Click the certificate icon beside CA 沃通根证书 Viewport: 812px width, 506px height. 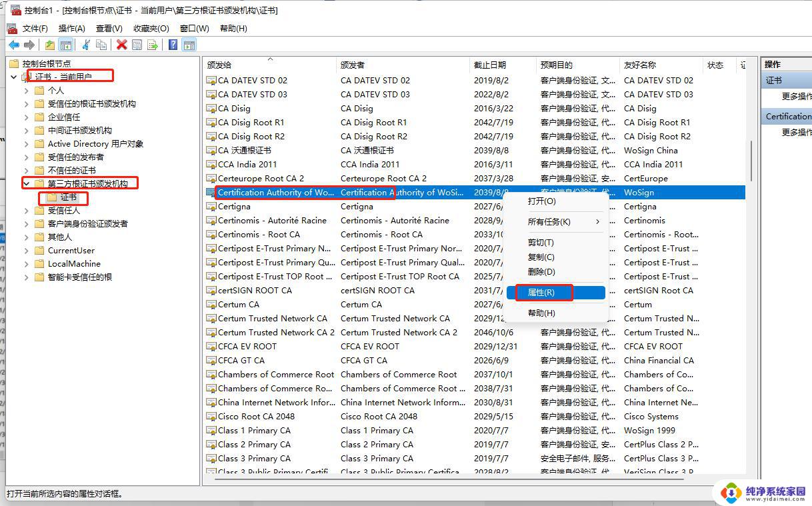click(x=211, y=150)
